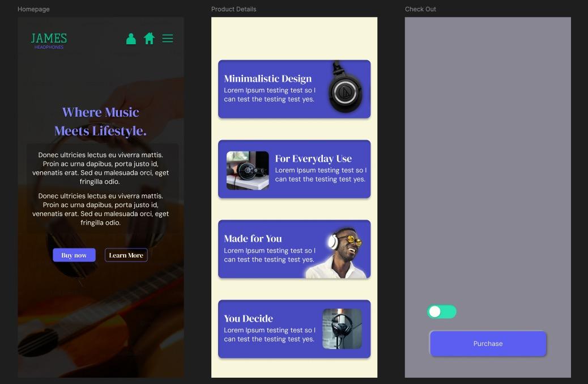This screenshot has height=384, width=588.
Task: Click the green home icon
Action: pos(149,39)
